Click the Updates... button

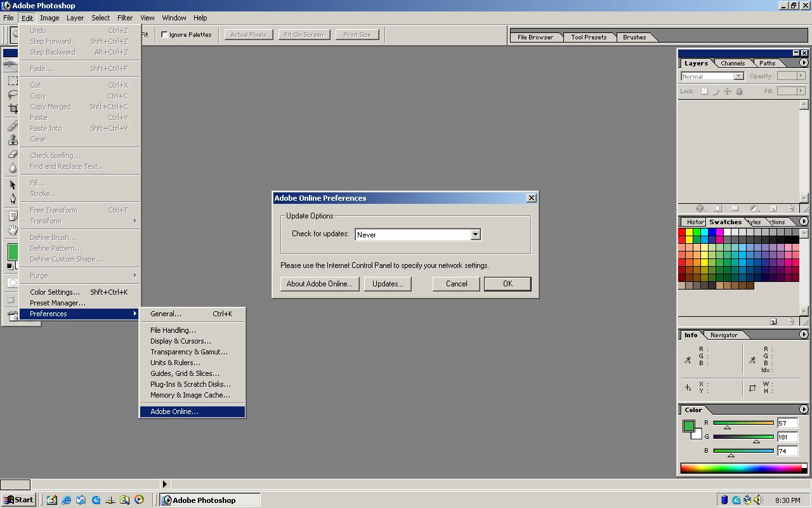(388, 284)
